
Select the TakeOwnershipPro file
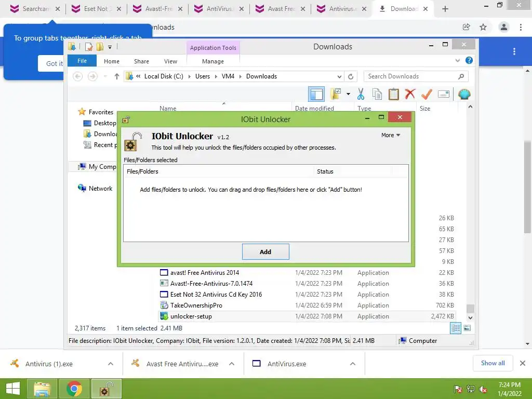click(x=196, y=305)
